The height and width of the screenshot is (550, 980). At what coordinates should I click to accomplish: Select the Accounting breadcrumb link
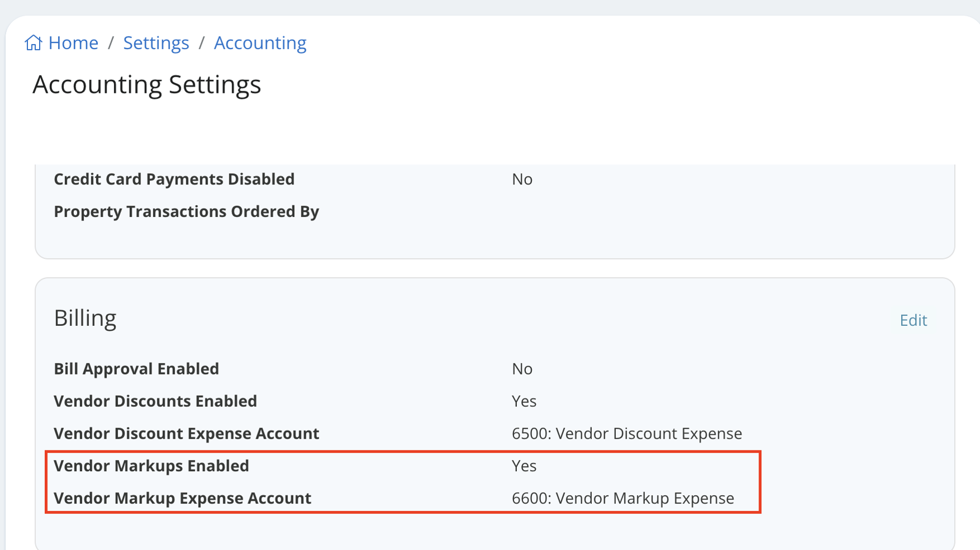[260, 42]
